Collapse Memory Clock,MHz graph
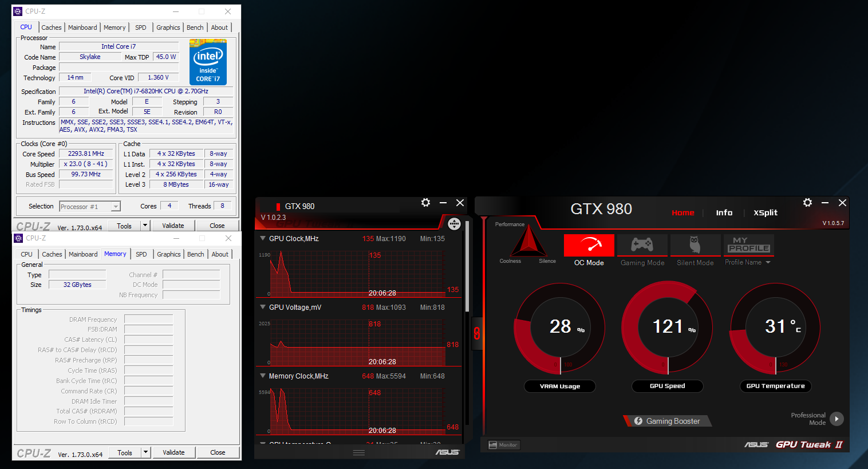Screen dimensions: 868x469 pyautogui.click(x=263, y=376)
